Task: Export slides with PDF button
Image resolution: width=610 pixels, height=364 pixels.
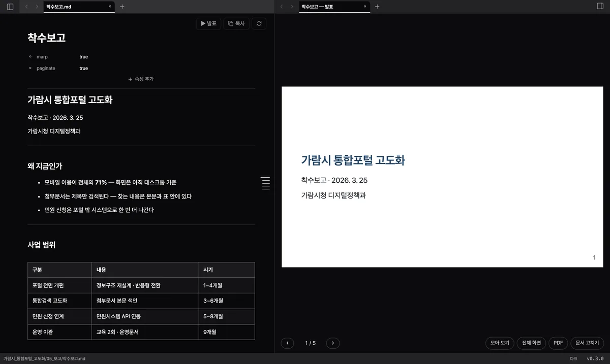Action: [x=558, y=343]
